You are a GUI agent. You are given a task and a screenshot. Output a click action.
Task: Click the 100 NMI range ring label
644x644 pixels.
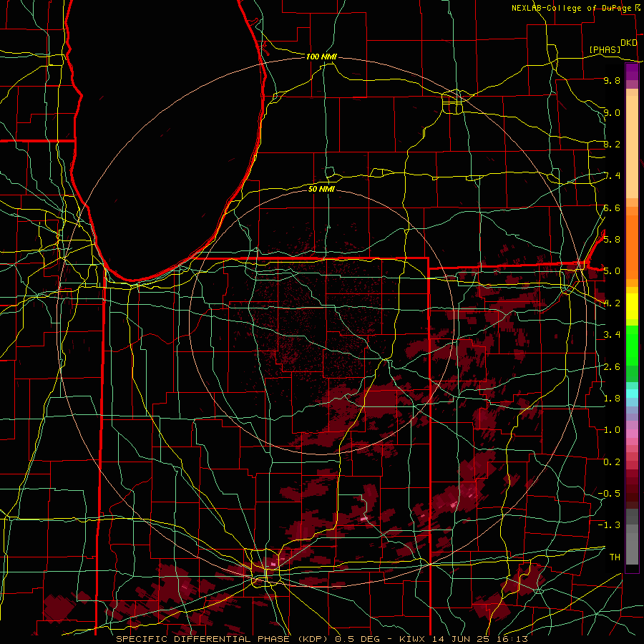pos(321,57)
